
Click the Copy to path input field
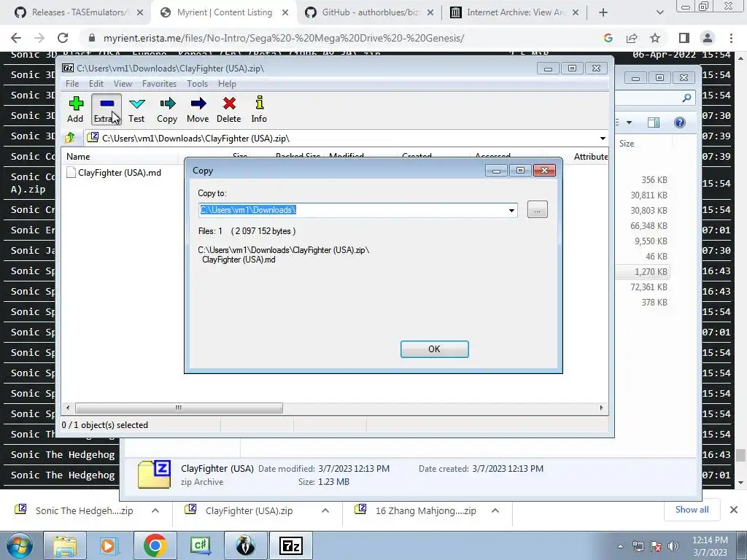click(352, 210)
